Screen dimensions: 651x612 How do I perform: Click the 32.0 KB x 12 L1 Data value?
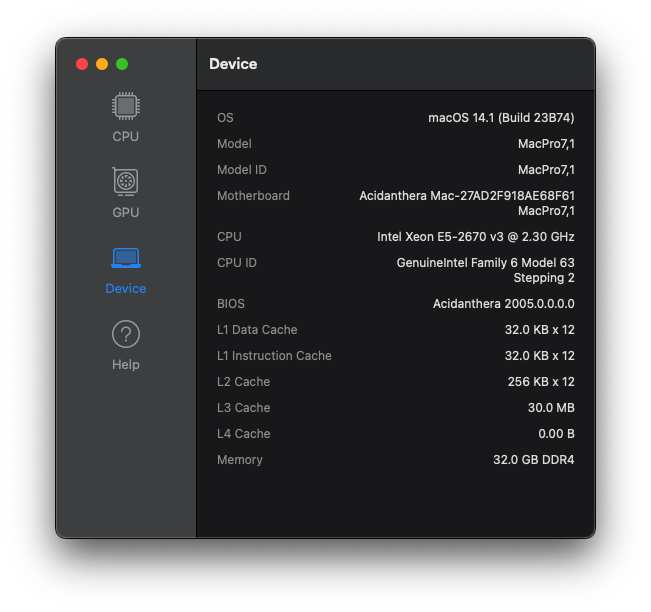(539, 330)
